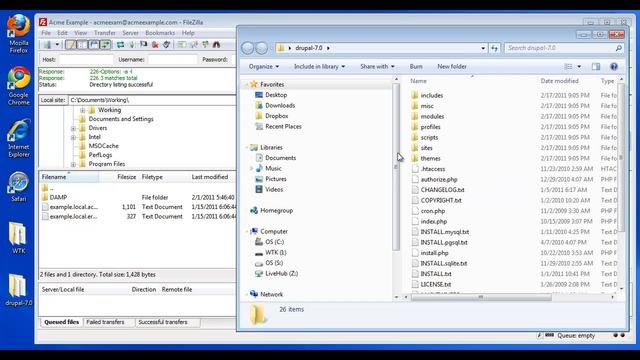This screenshot has height=360, width=640.
Task: Toggle local directory tree in FileZilla toolbar
Action: pyautogui.click(x=82, y=44)
